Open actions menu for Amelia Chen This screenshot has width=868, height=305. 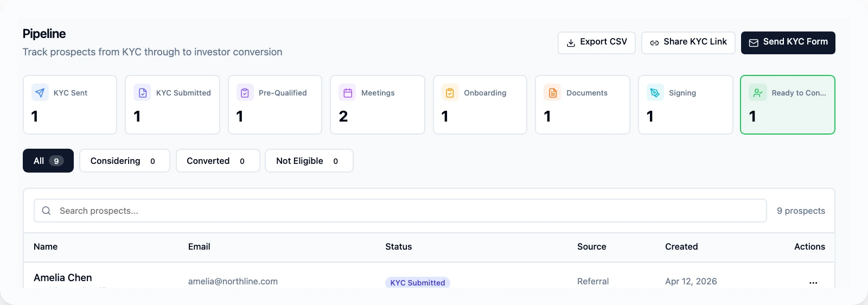click(x=813, y=282)
